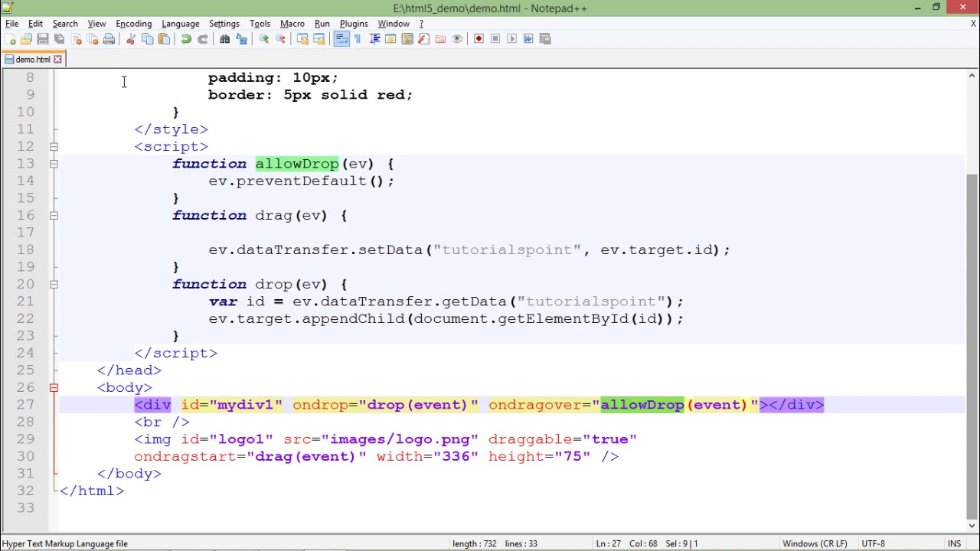
Task: Collapse the script block fold at line 12
Action: pos(54,146)
